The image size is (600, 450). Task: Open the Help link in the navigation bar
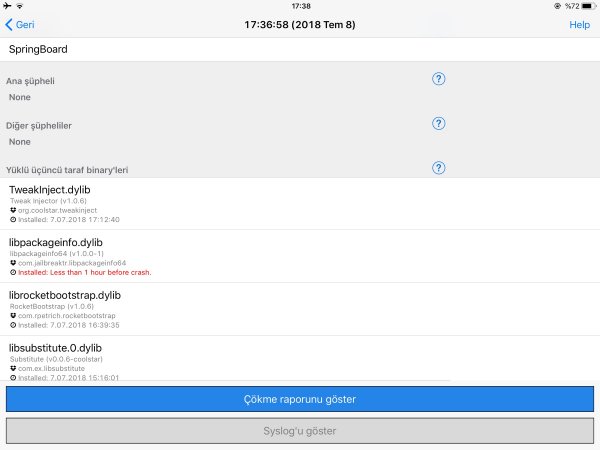pyautogui.click(x=579, y=25)
